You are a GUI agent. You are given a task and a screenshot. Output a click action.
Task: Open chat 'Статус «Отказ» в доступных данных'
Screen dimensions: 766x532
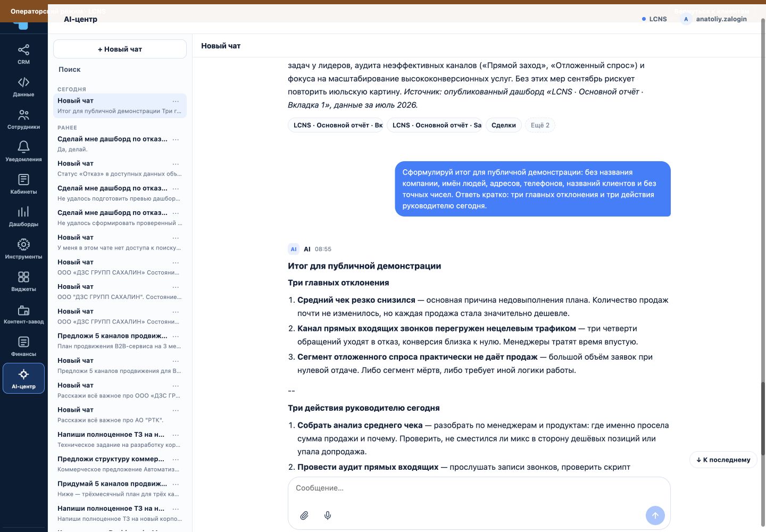120,169
